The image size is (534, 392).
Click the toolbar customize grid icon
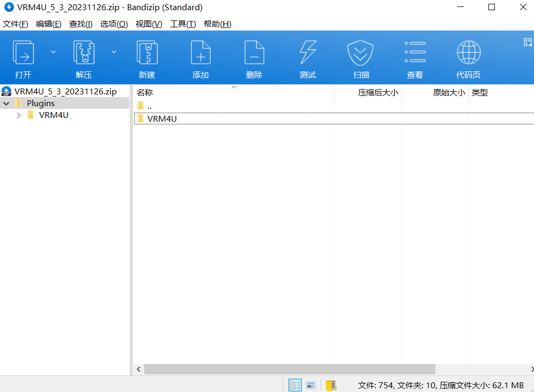(x=528, y=42)
